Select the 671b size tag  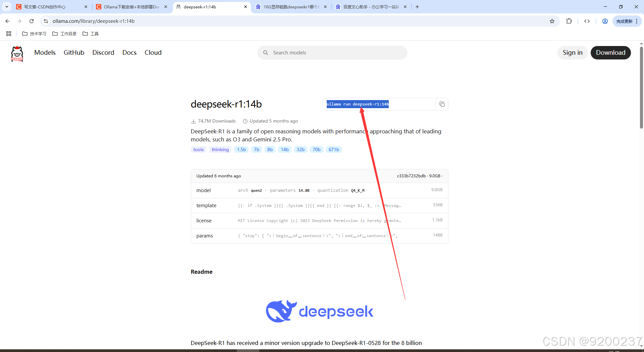click(x=334, y=149)
